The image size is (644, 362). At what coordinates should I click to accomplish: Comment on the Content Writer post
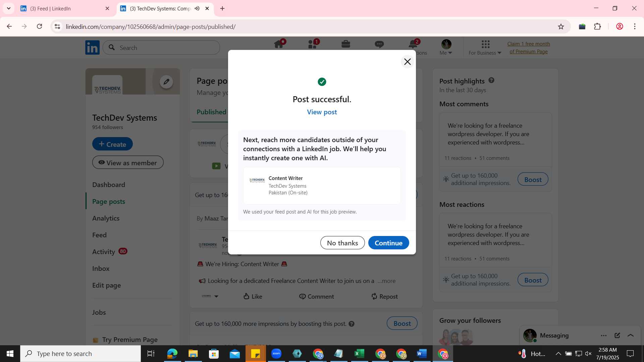[x=316, y=296]
